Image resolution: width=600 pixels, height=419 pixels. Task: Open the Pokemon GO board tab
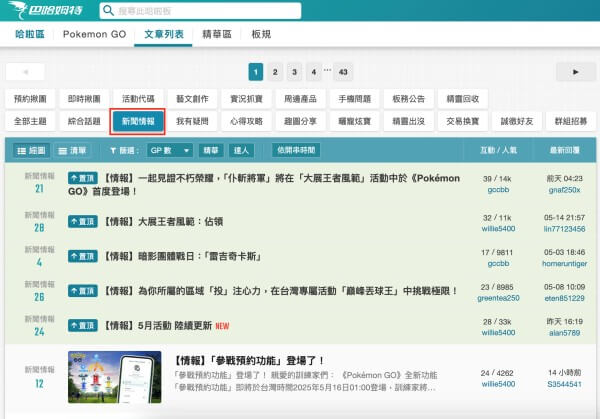tap(95, 34)
